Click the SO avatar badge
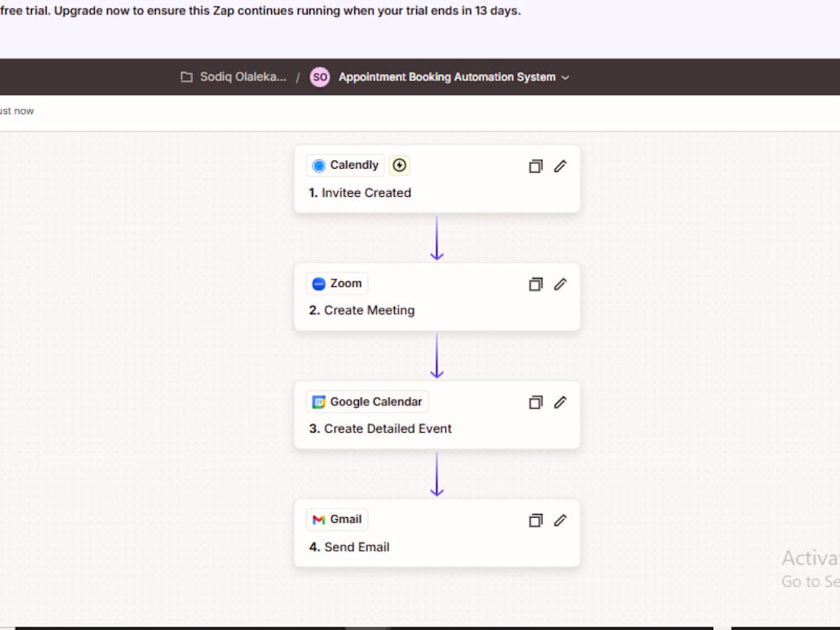This screenshot has width=840, height=630. click(x=320, y=77)
